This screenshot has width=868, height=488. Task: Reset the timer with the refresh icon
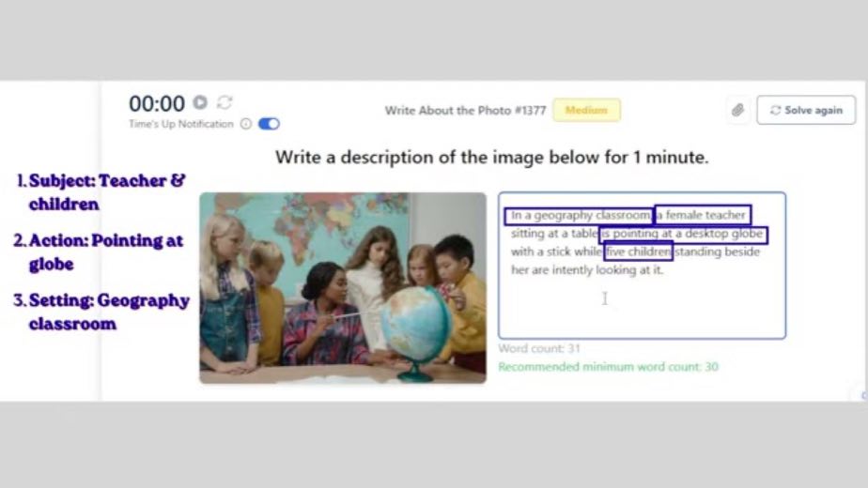click(225, 102)
